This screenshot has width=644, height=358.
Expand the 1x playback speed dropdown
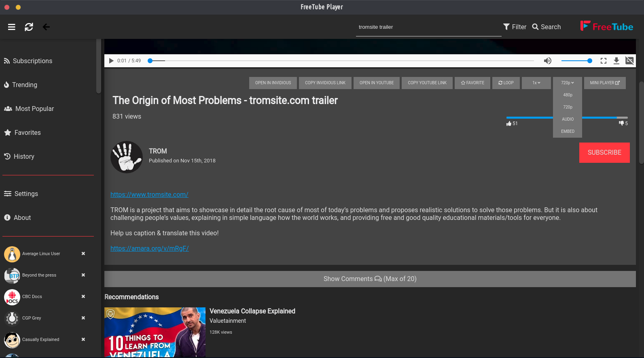tap(536, 83)
